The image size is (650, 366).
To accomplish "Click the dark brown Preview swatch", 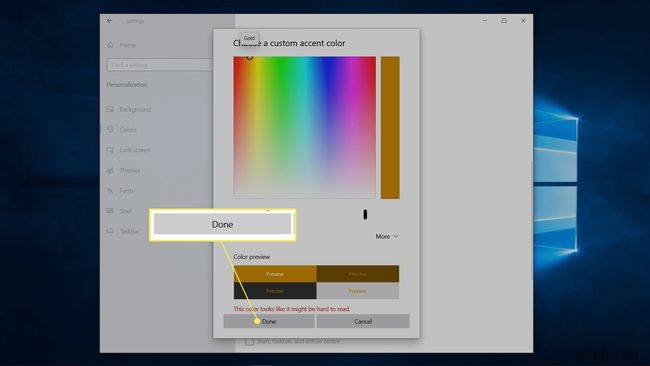I will tap(358, 274).
